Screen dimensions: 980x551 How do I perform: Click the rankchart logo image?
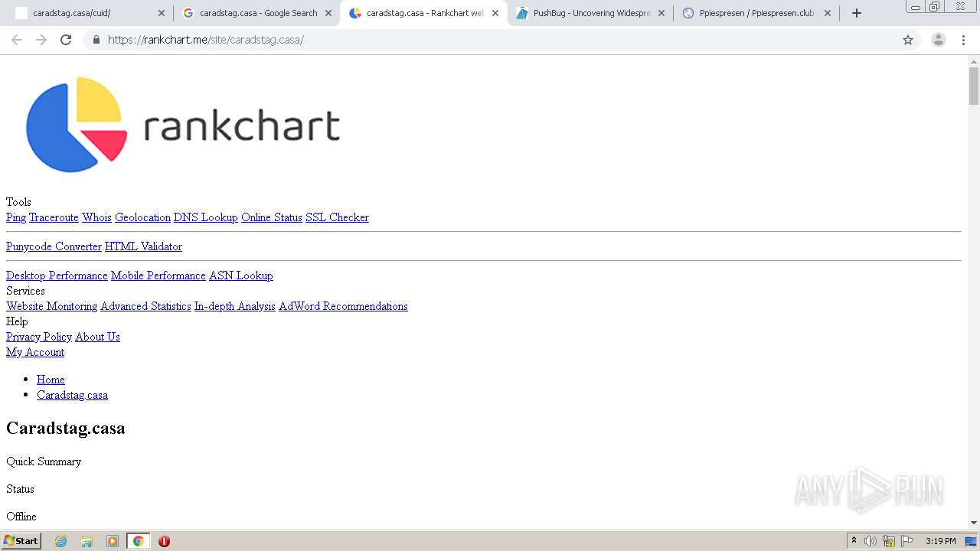pyautogui.click(x=183, y=125)
